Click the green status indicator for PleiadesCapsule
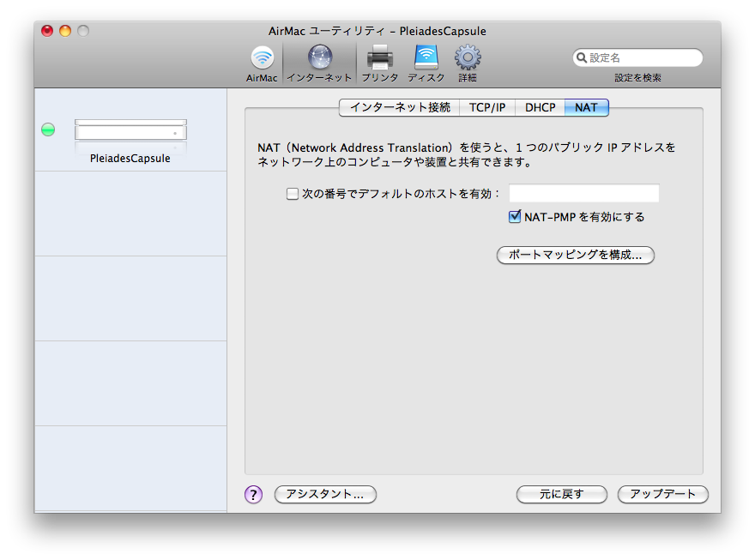Image resolution: width=755 pixels, height=560 pixels. 48,129
